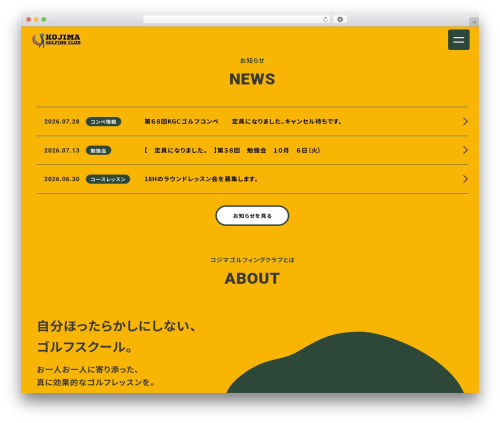The width and height of the screenshot is (500, 423).
Task: Click the red close window button
Action: click(x=29, y=19)
